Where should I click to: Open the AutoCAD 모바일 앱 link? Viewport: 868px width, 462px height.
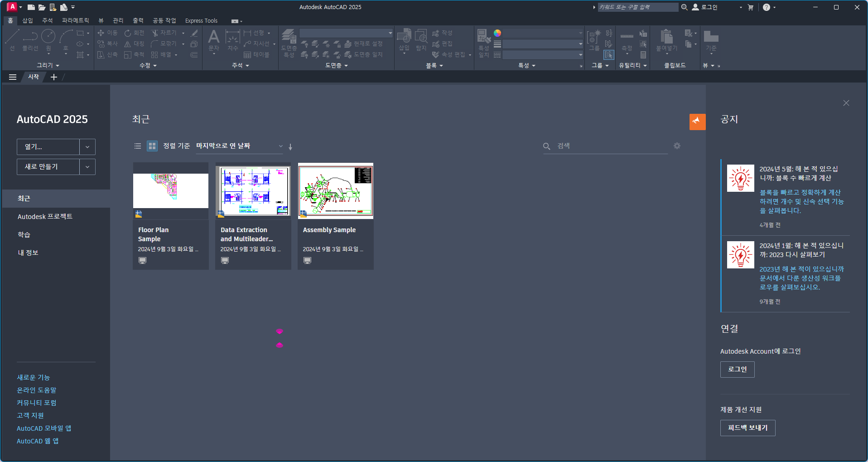coord(44,428)
